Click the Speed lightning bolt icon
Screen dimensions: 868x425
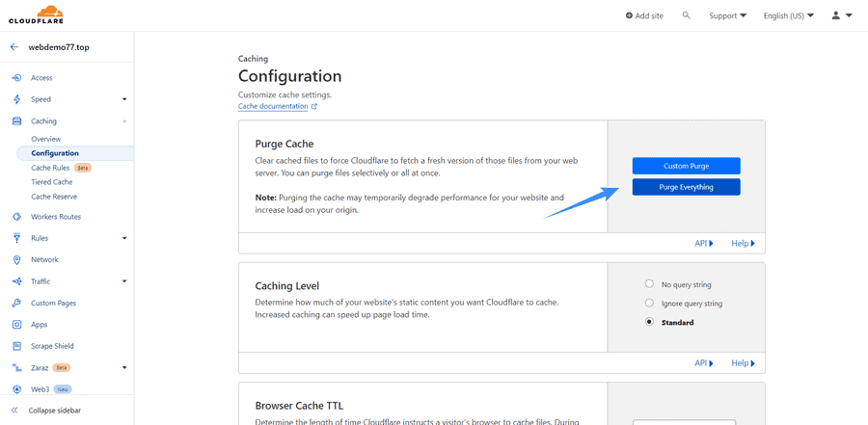click(16, 99)
